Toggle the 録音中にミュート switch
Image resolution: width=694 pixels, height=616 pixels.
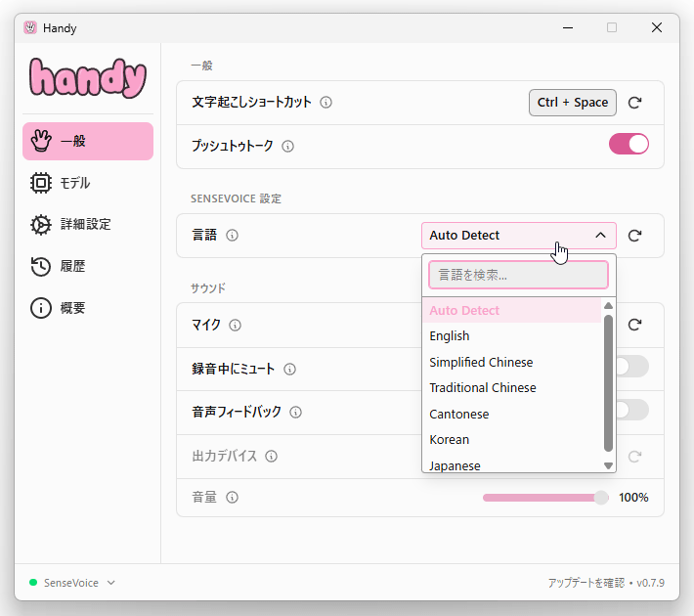pyautogui.click(x=631, y=367)
